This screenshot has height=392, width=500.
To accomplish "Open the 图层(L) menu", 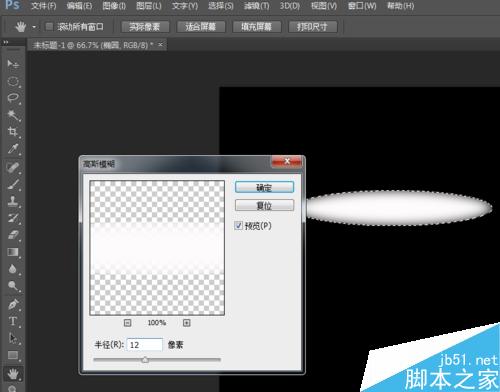I will [149, 6].
